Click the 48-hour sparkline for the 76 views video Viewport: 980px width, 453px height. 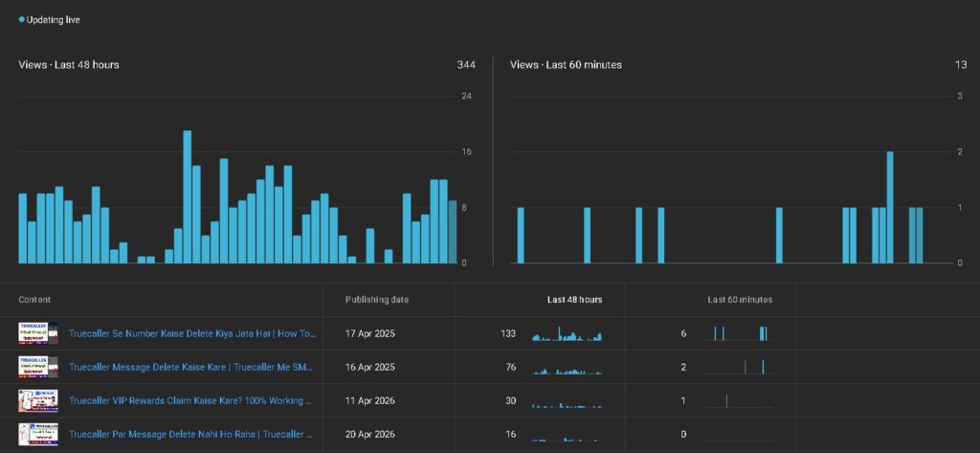tap(567, 368)
